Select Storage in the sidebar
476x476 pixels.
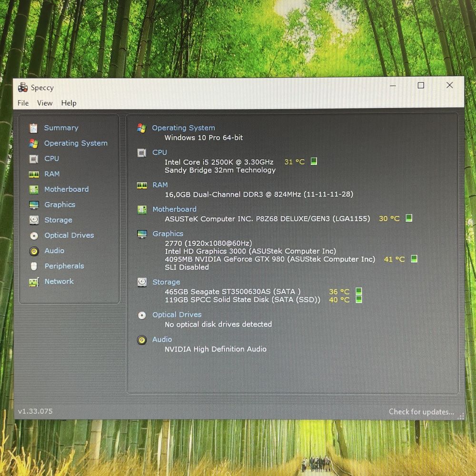tap(58, 220)
